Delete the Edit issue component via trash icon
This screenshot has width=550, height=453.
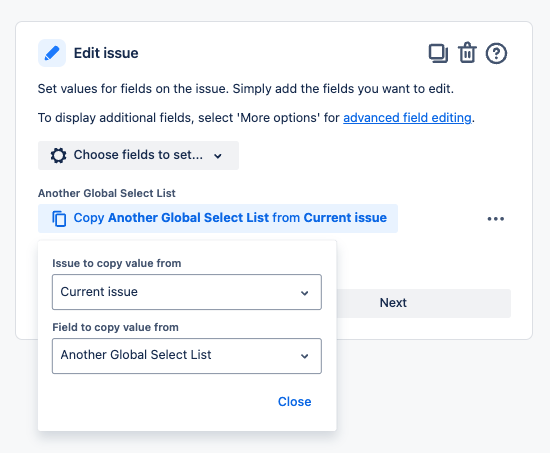coord(467,53)
